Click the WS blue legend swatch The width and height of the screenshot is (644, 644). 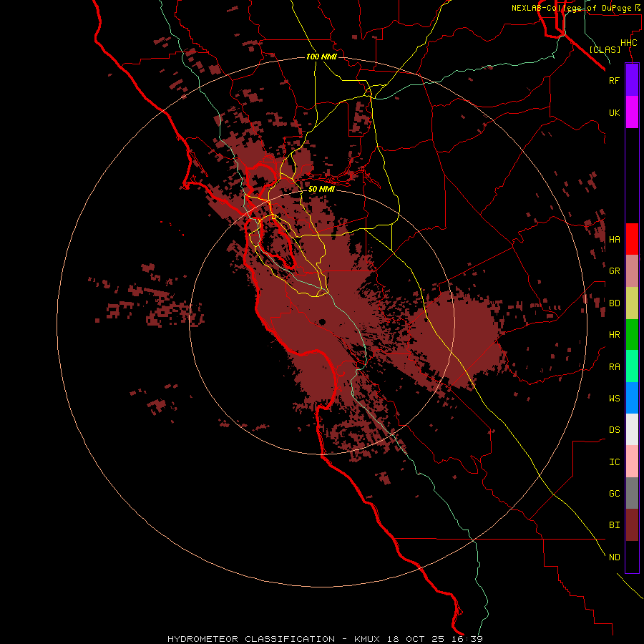coord(632,398)
